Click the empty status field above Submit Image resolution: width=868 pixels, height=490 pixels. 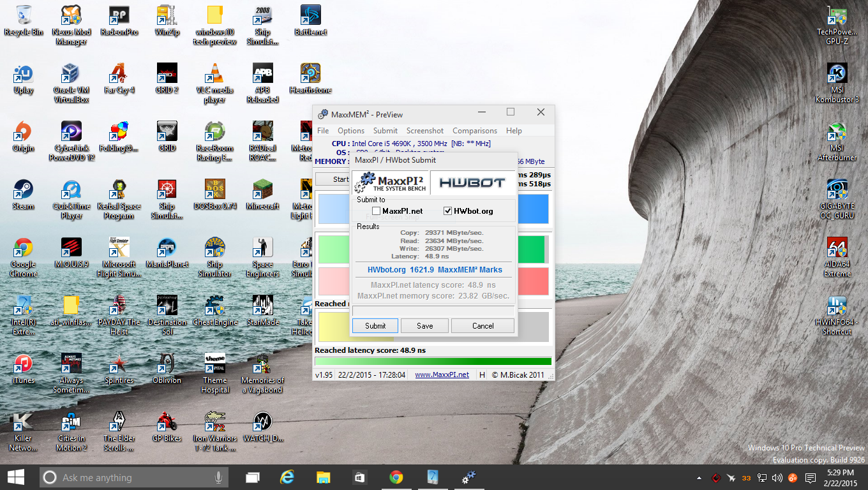click(x=433, y=311)
